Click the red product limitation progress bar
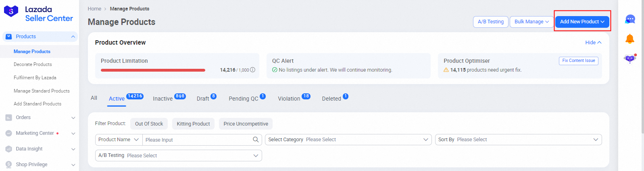The width and height of the screenshot is (644, 171). tap(153, 70)
